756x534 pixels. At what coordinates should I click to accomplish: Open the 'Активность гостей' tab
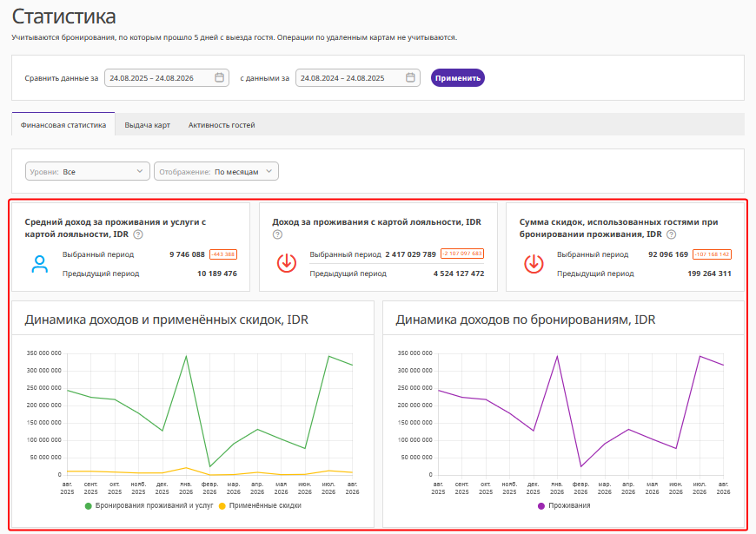pyautogui.click(x=222, y=125)
